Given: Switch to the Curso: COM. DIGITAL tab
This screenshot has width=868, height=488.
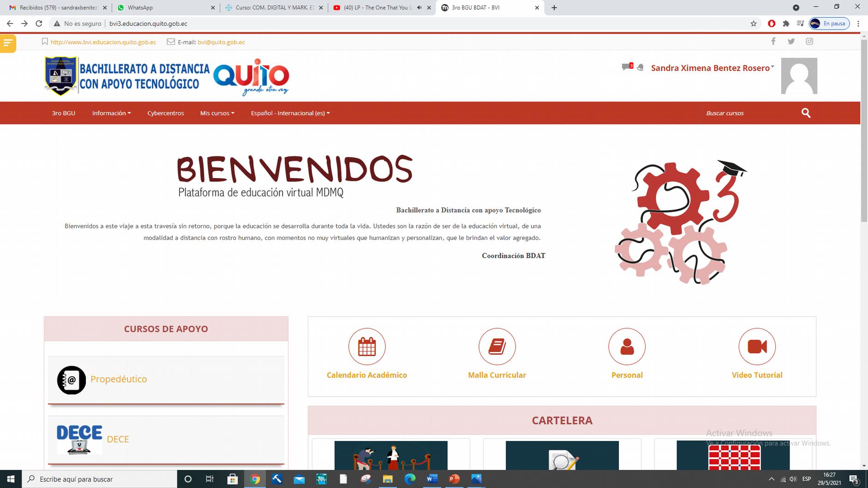Looking at the screenshot, I should [274, 8].
